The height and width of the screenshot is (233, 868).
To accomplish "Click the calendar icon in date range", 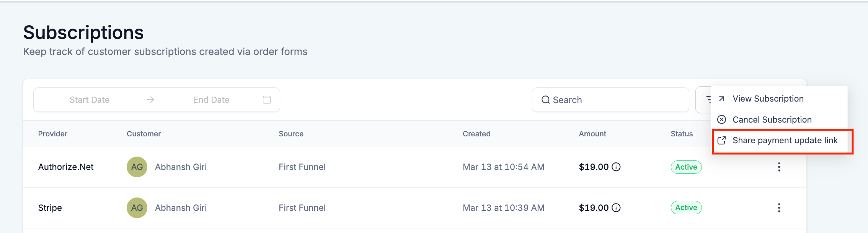I will coord(267,100).
